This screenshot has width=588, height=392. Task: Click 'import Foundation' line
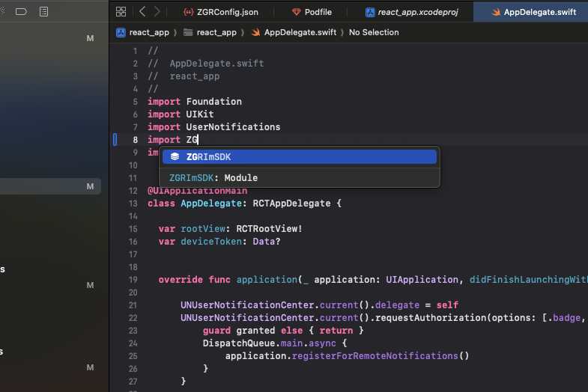(195, 102)
